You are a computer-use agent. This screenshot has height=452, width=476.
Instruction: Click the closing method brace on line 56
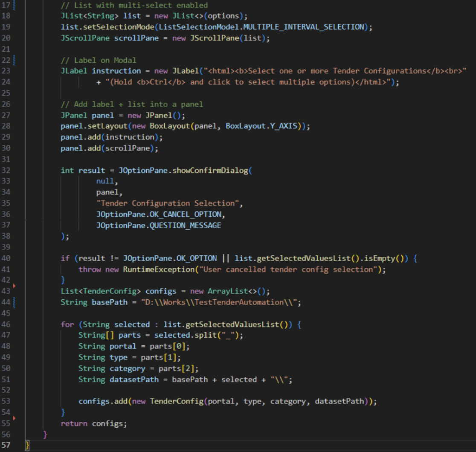(45, 435)
